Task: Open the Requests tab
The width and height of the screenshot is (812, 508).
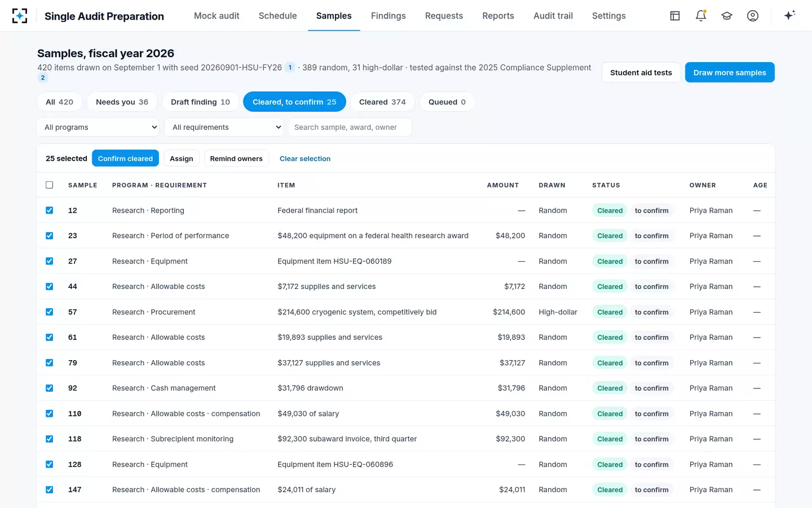Action: point(444,16)
